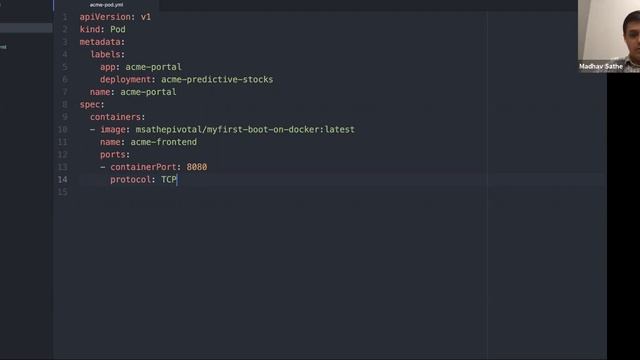Click line number 15 in the gutter

point(62,192)
